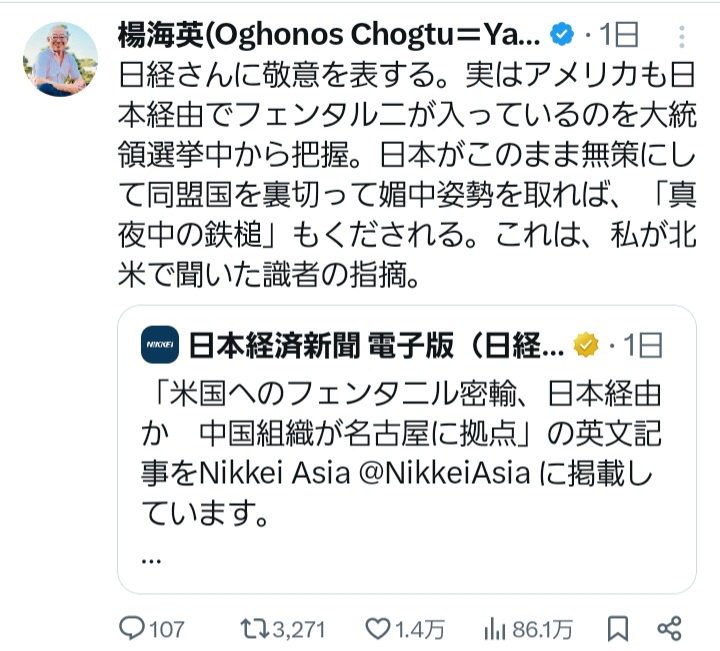This screenshot has width=720, height=651.
Task: Click the 86.1万 view count
Action: (x=542, y=628)
